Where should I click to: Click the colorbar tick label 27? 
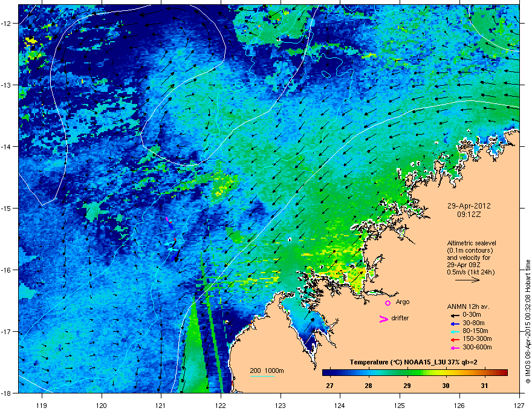click(x=329, y=386)
